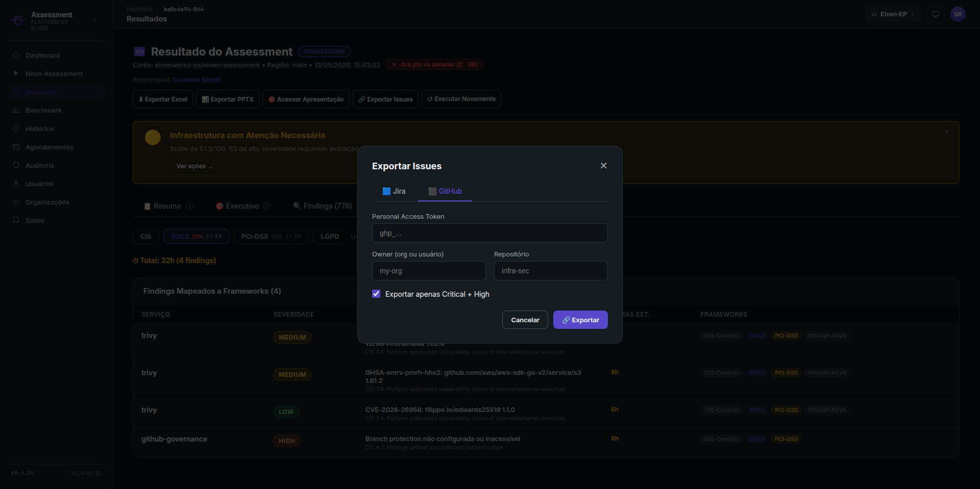Select the SOC2 framework filter
This screenshot has width=980, height=489.
[196, 236]
